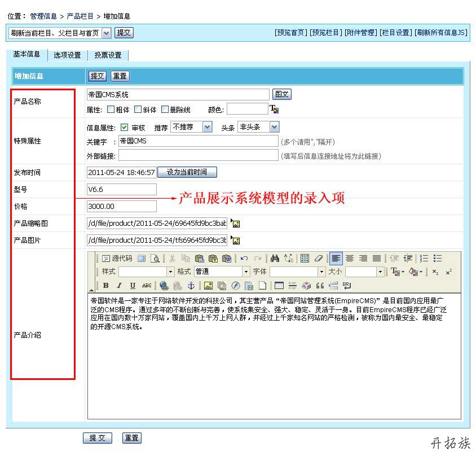Click the Undo arrow icon
Image resolution: width=476 pixels, height=455 pixels.
[x=244, y=259]
